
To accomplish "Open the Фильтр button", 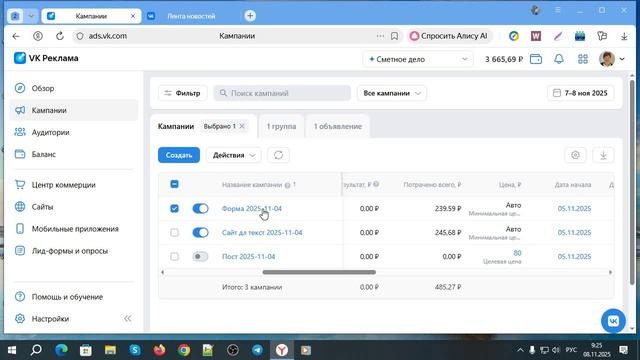I will coord(182,93).
